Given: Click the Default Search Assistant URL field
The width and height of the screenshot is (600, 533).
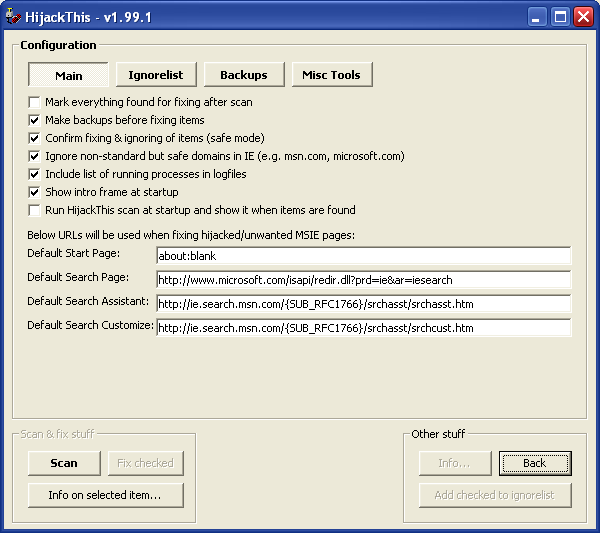Looking at the screenshot, I should (364, 304).
